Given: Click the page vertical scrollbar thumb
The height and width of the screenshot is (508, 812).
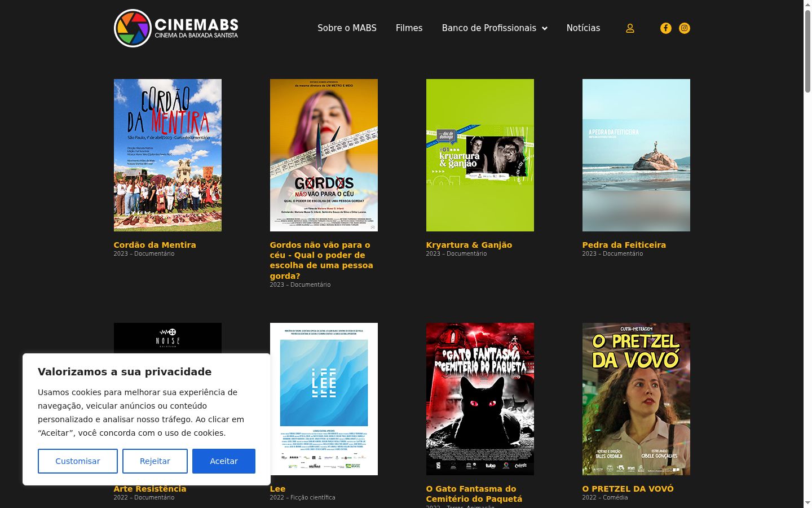Looking at the screenshot, I should pyautogui.click(x=807, y=51).
